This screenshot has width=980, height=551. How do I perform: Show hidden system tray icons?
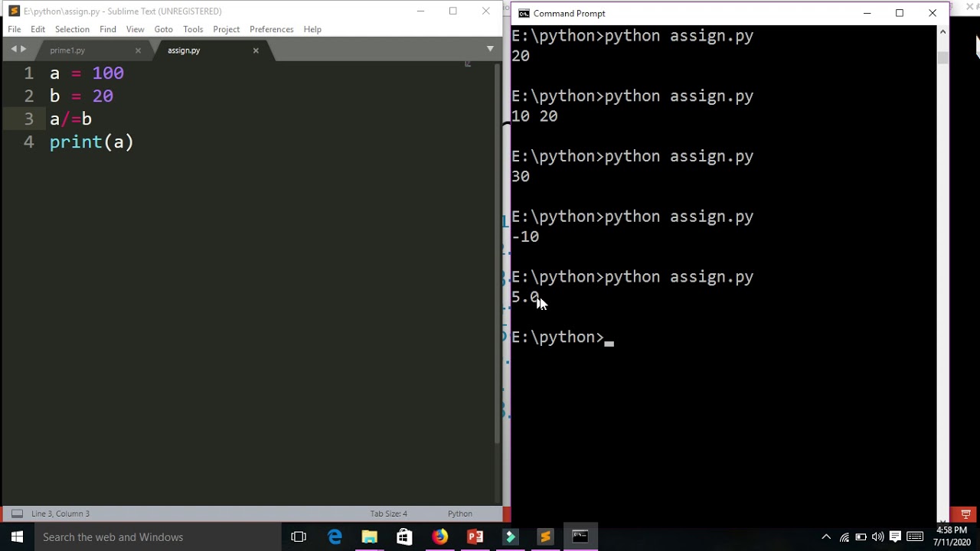point(826,537)
